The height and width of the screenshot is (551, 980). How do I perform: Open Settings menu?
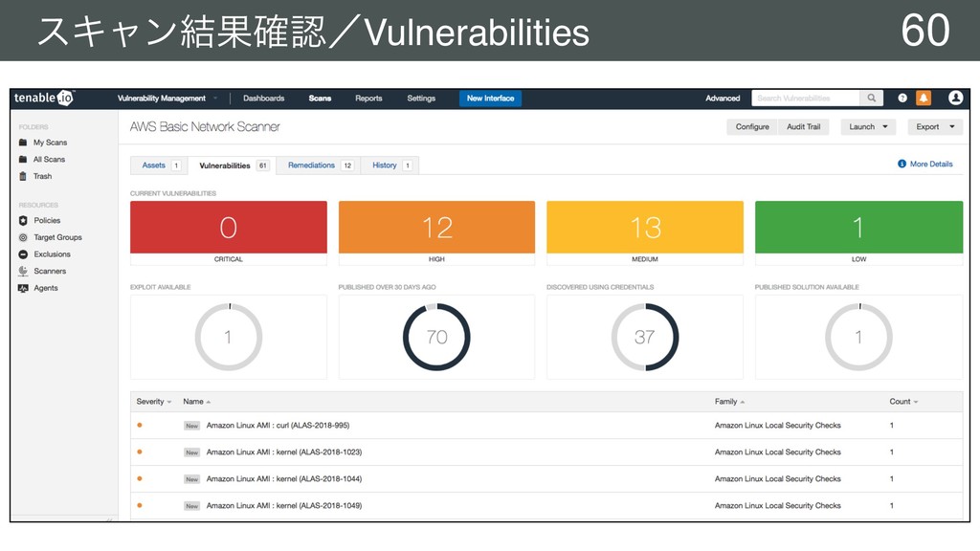[421, 99]
